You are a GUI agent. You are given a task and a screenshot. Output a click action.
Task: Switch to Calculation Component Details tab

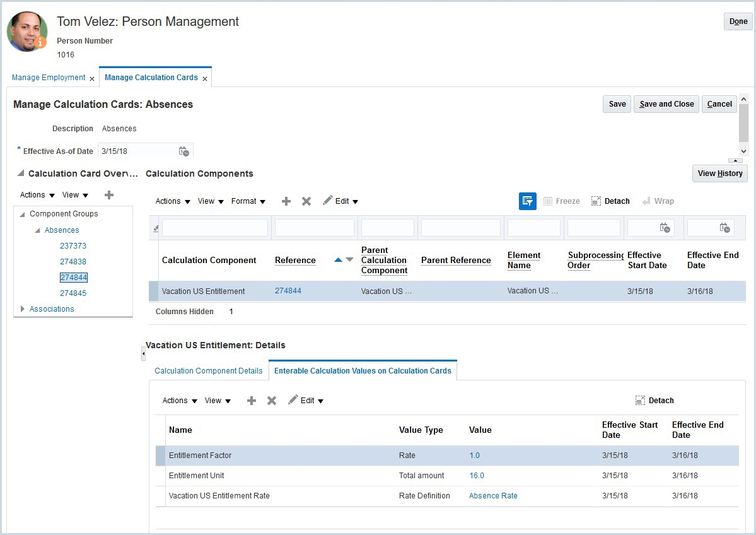[208, 371]
